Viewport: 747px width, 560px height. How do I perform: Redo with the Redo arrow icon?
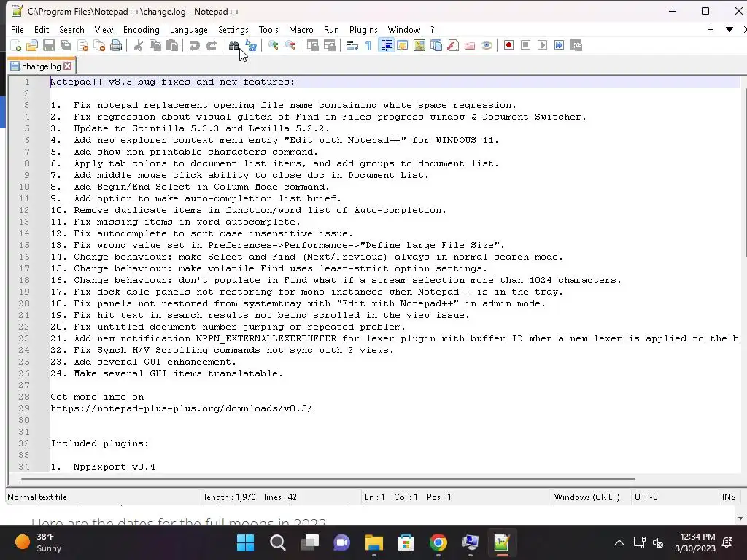click(212, 46)
